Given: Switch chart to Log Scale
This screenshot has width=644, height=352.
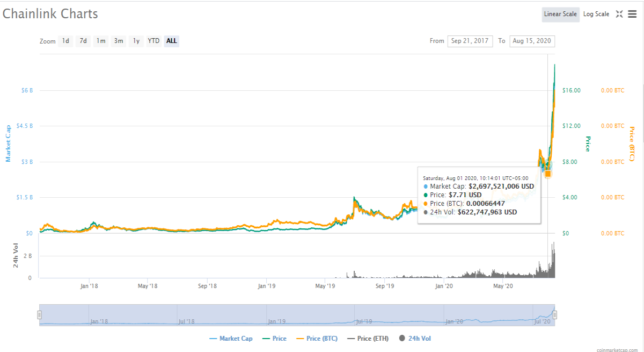Looking at the screenshot, I should tap(596, 15).
